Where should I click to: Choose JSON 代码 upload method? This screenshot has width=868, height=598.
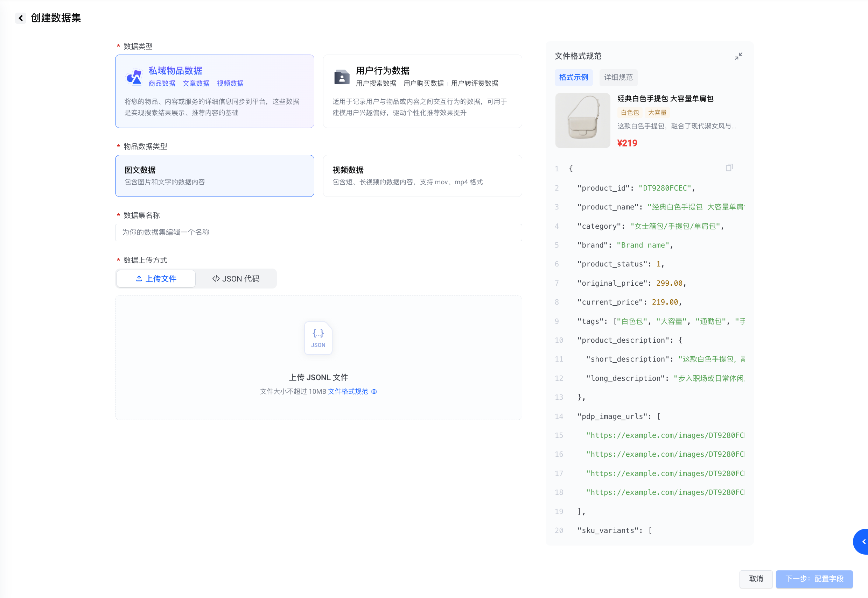tap(236, 279)
